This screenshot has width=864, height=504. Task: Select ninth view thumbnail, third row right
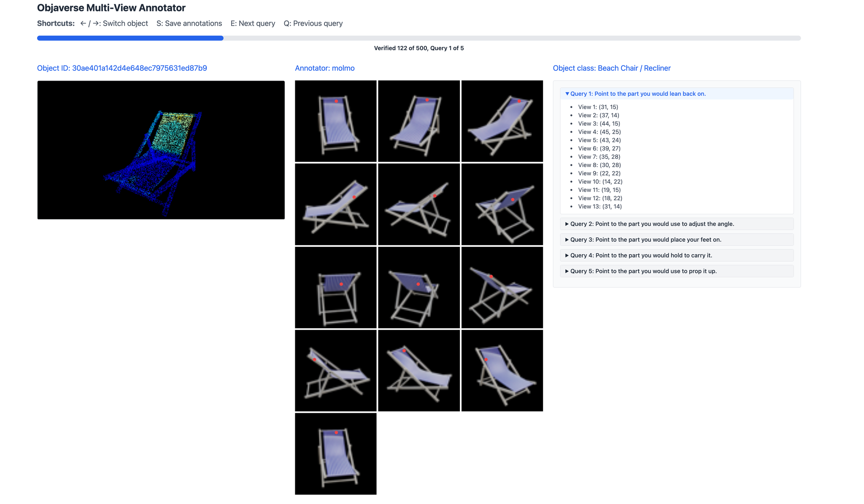pos(502,287)
